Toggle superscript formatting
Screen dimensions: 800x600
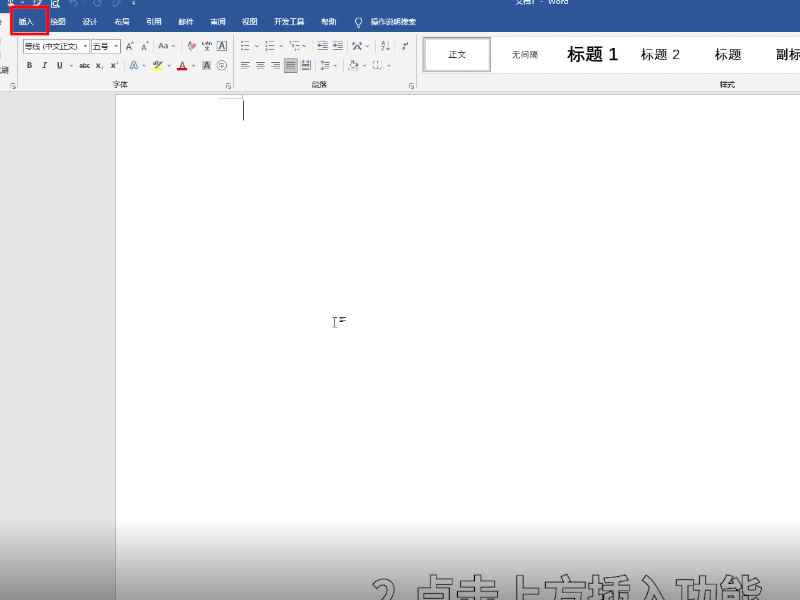pos(113,66)
